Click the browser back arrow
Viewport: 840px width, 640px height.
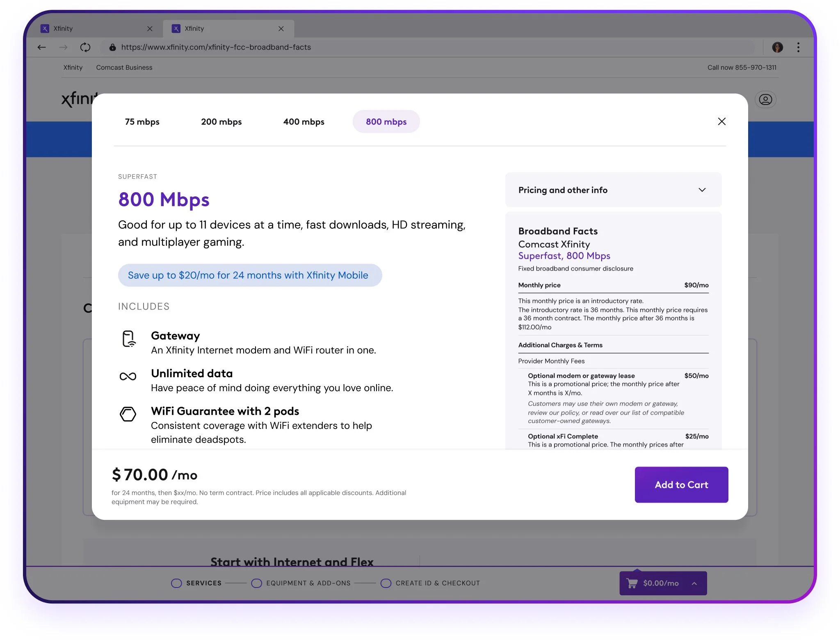pyautogui.click(x=41, y=47)
